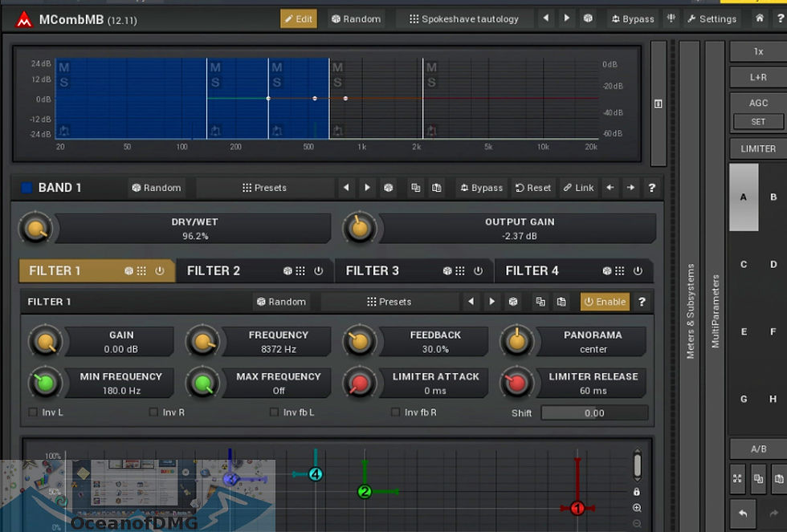Viewport: 787px width, 532px height.
Task: Toggle the Filter 3 tab power icon
Action: click(479, 270)
